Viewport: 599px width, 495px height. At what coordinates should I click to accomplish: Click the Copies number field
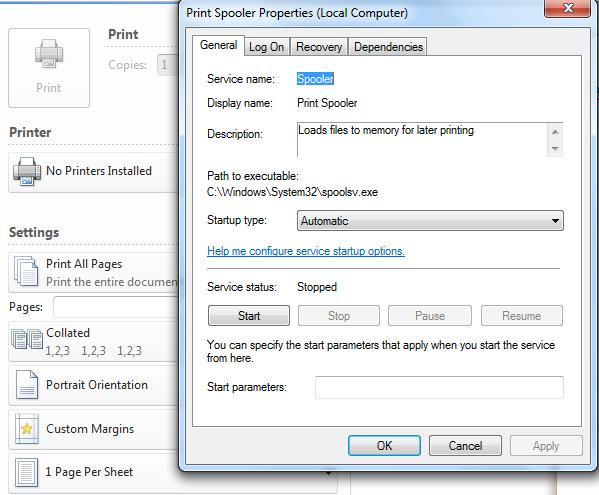point(168,65)
